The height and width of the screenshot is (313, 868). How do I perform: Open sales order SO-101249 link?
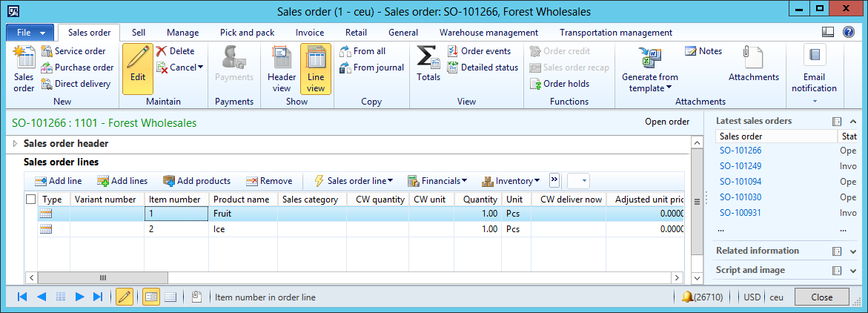(740, 166)
